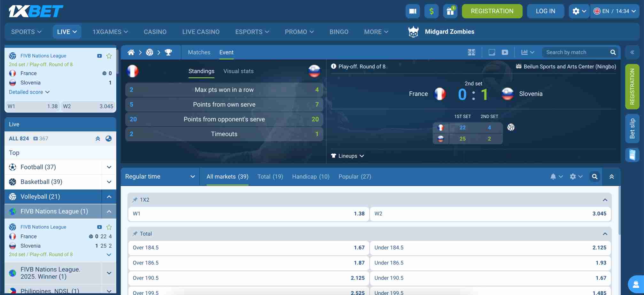Open the ESPORTS menu
This screenshot has height=295, width=644.
252,32
